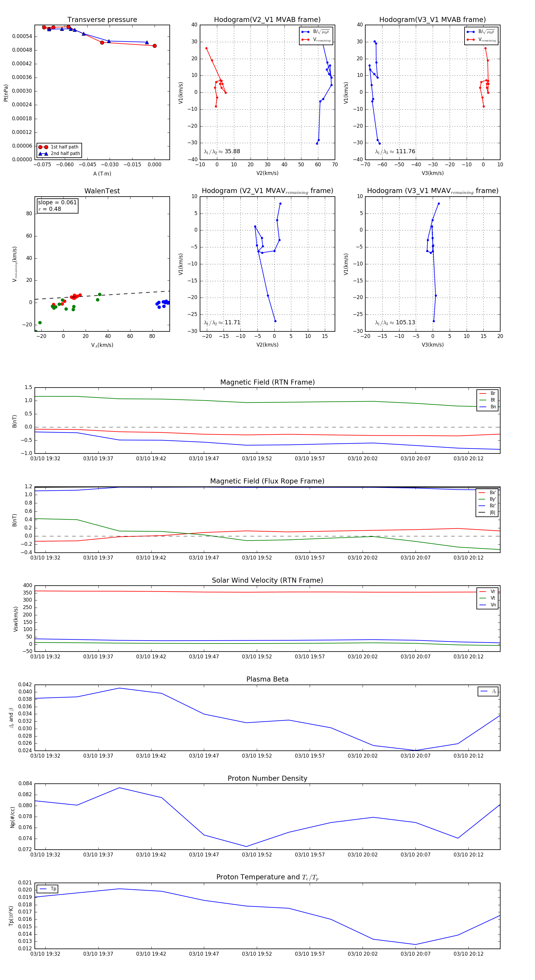The width and height of the screenshot is (535, 980).
Task: Click the 'Hodogram (V3_V1 MVAV remaining frame)' title
Action: [x=432, y=191]
